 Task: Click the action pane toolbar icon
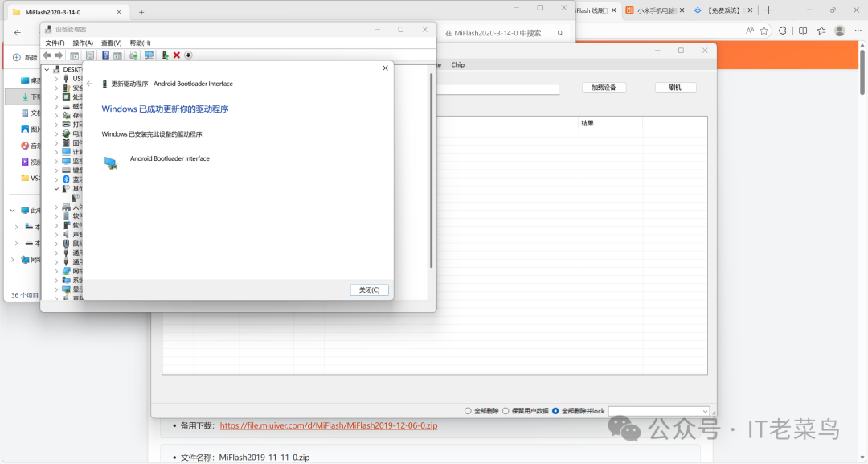(x=117, y=55)
